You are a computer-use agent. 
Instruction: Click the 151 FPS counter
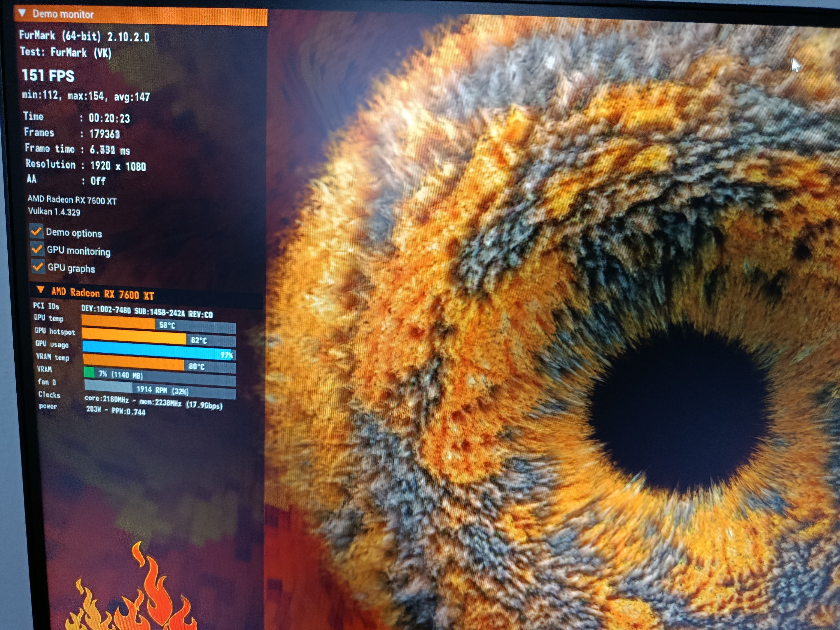tap(48, 76)
